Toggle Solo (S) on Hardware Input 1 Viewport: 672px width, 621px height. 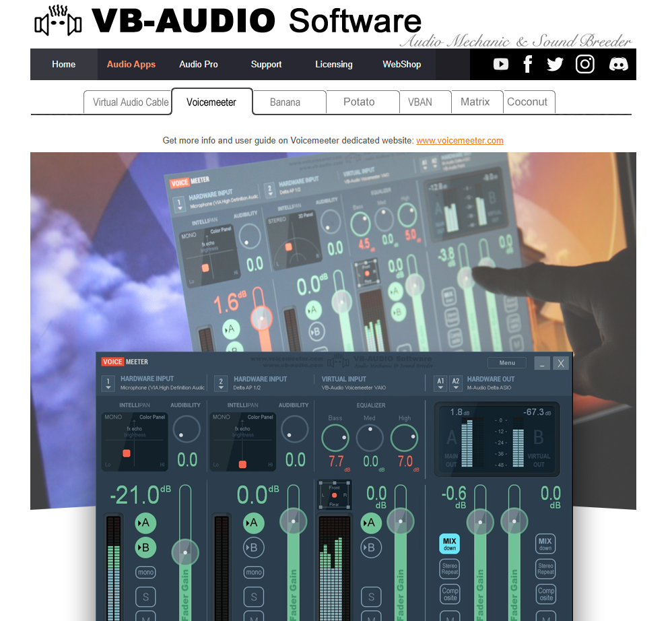point(145,597)
